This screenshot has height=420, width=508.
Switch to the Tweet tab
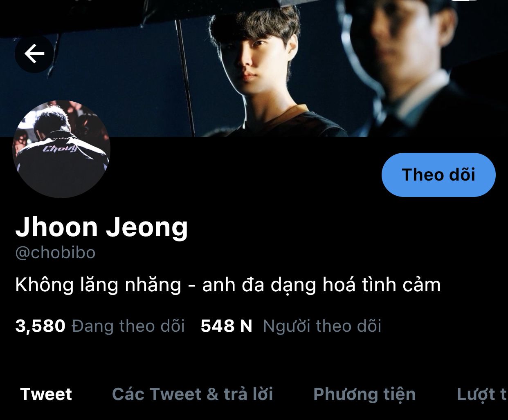pyautogui.click(x=46, y=394)
